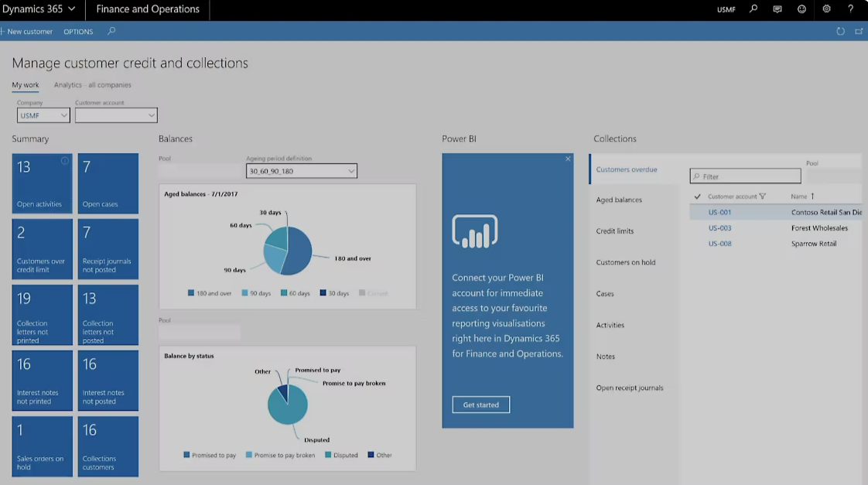Click the action bar search magnifier icon
Viewport: 868px width, 485px height.
pyautogui.click(x=111, y=31)
